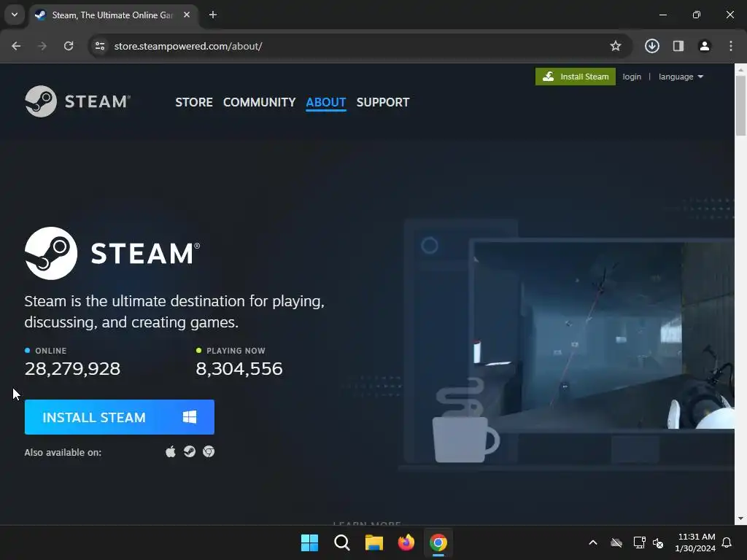The height and width of the screenshot is (560, 747).
Task: Click the OneDrive cloud tray icon
Action: pos(616,542)
